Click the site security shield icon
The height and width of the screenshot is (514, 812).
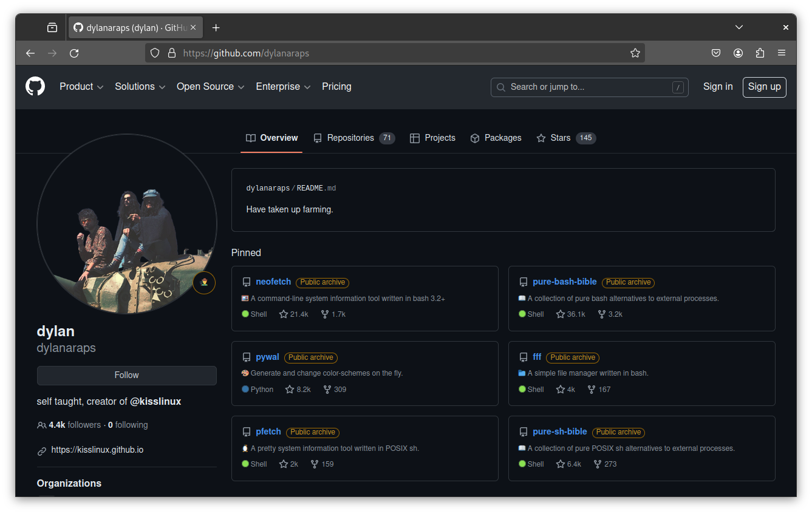pyautogui.click(x=155, y=53)
